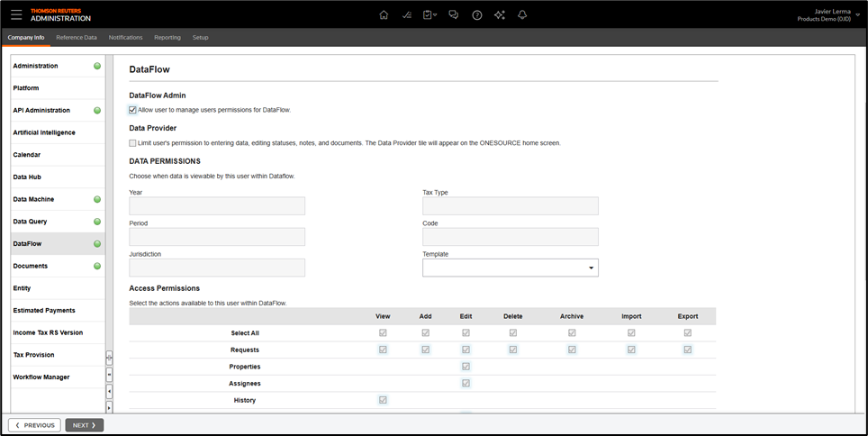This screenshot has width=868, height=436.
Task: Switch to the Reference Data tab
Action: 77,38
